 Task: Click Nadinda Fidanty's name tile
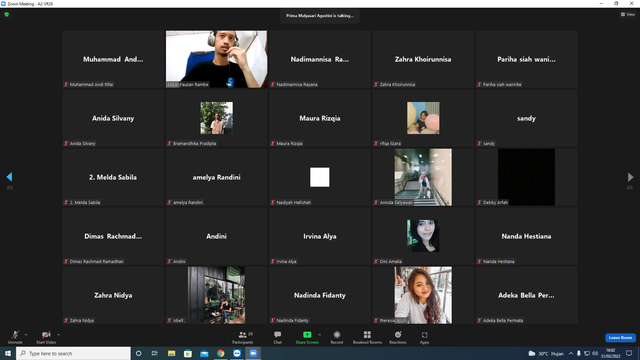(320, 295)
